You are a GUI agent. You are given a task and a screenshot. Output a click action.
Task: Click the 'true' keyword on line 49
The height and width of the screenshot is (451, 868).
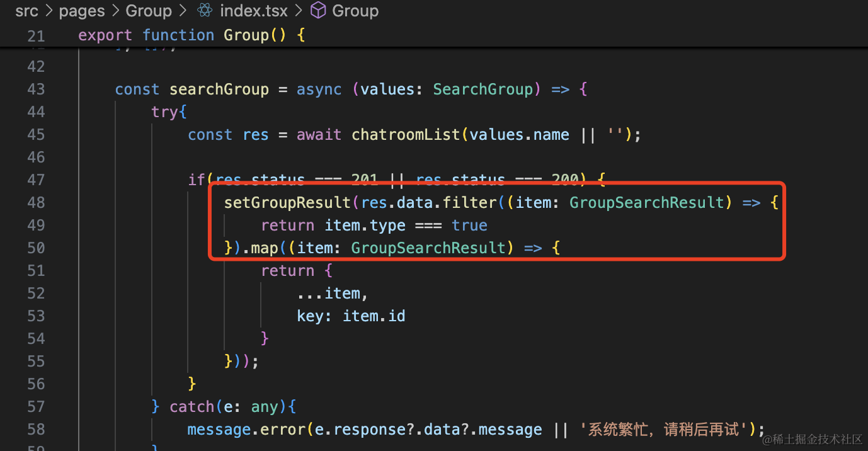469,226
